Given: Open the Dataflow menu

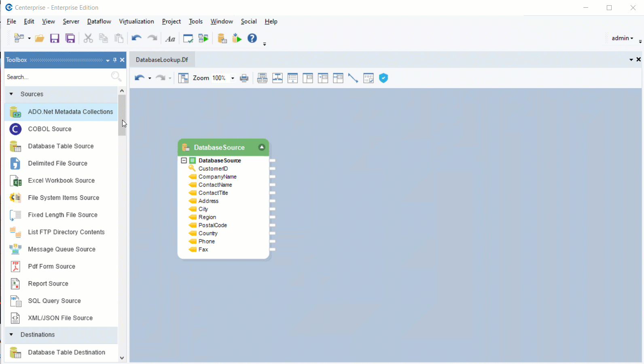Looking at the screenshot, I should (99, 21).
